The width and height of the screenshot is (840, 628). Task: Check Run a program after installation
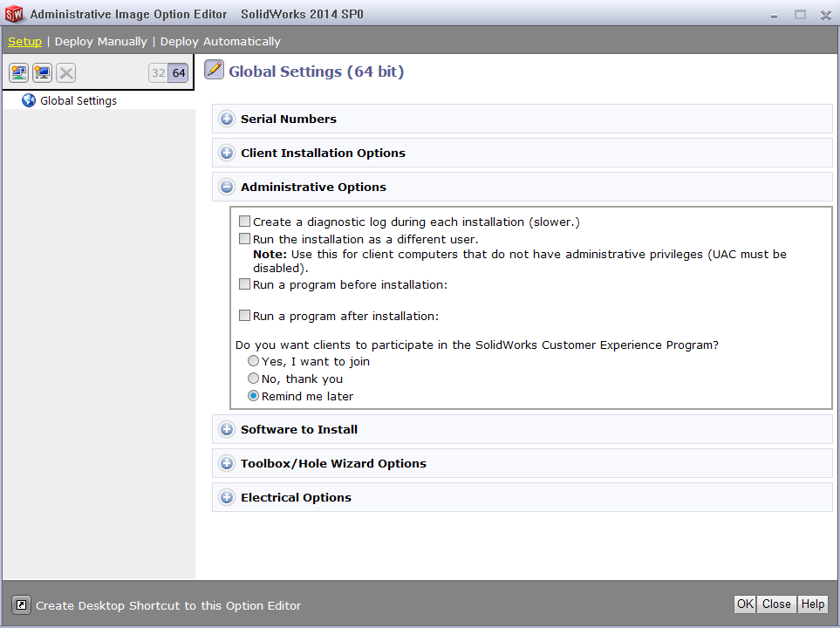(244, 316)
